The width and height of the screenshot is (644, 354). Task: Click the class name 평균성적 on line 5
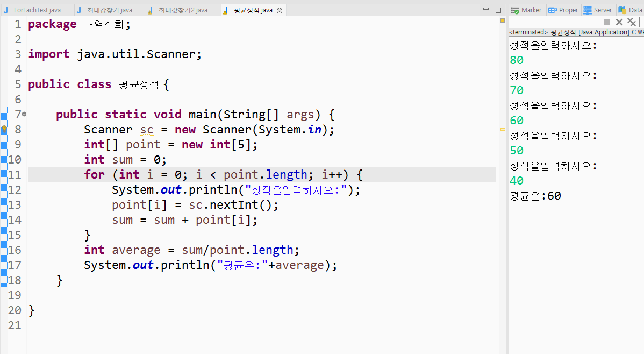139,84
